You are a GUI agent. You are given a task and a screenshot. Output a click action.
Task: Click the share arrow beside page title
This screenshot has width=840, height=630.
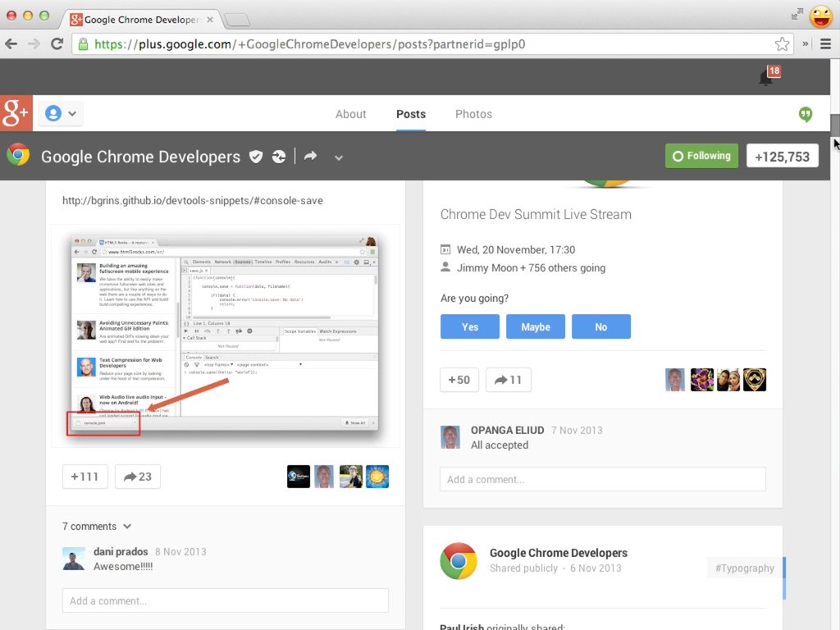[310, 156]
